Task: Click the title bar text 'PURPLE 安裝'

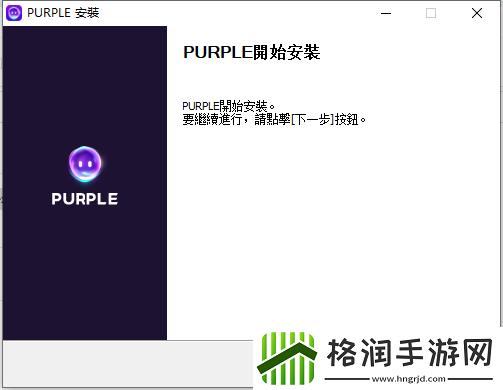Action: 63,13
